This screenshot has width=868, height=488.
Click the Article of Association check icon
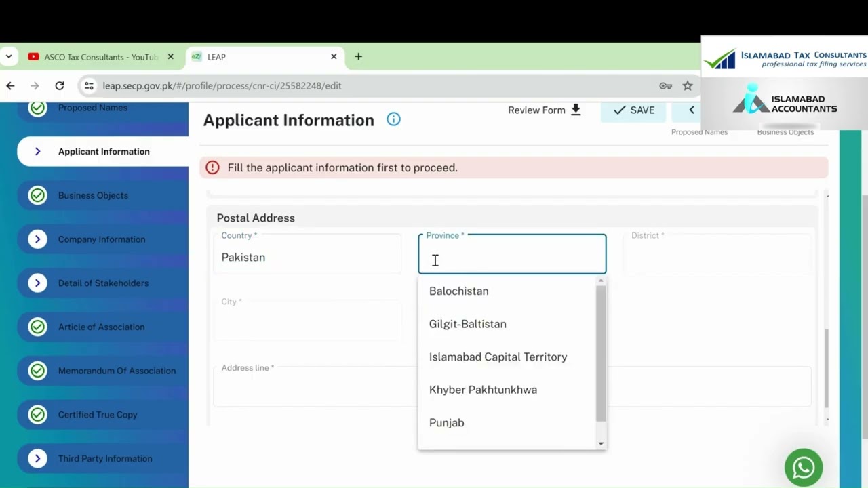tap(38, 327)
